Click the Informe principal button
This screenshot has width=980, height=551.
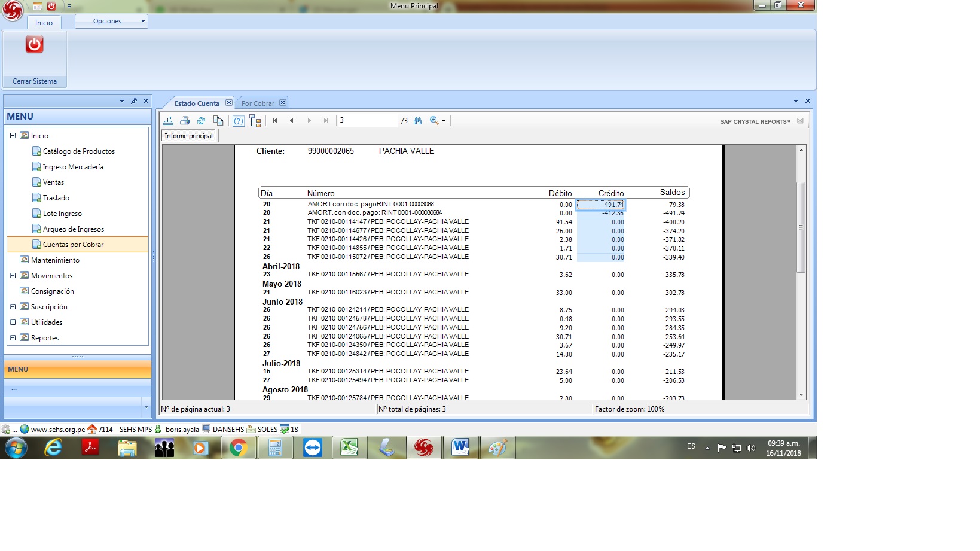click(x=189, y=136)
